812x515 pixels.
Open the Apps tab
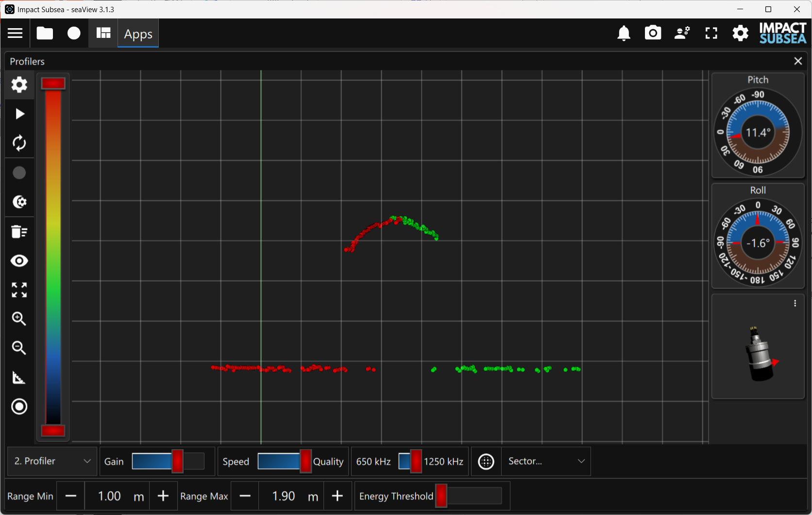138,34
